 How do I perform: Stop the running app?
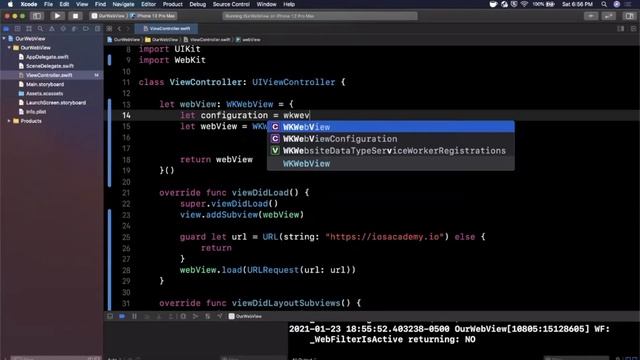pyautogui.click(x=76, y=16)
